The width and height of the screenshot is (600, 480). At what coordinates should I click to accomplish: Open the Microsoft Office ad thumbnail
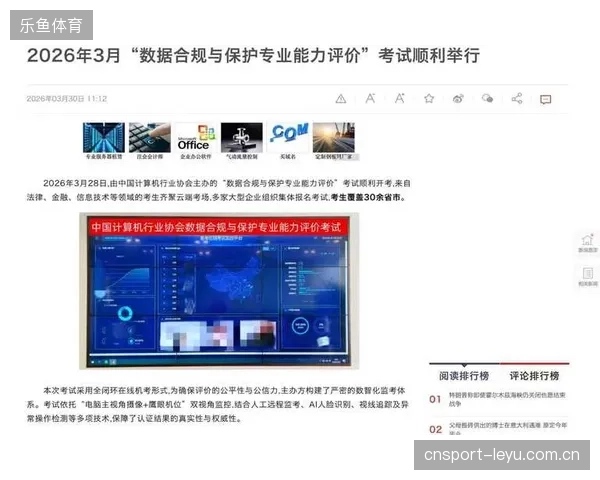click(x=196, y=140)
